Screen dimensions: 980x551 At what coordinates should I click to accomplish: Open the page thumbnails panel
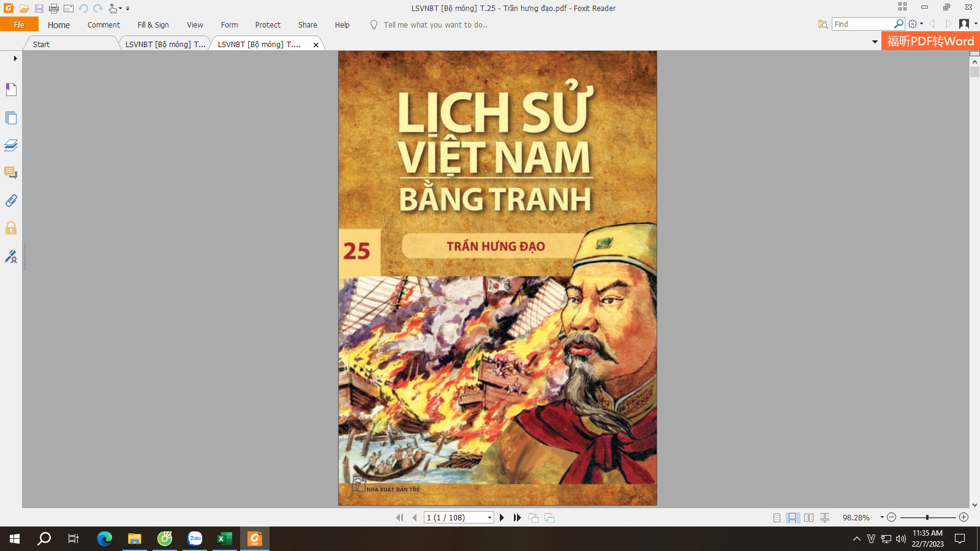[11, 118]
